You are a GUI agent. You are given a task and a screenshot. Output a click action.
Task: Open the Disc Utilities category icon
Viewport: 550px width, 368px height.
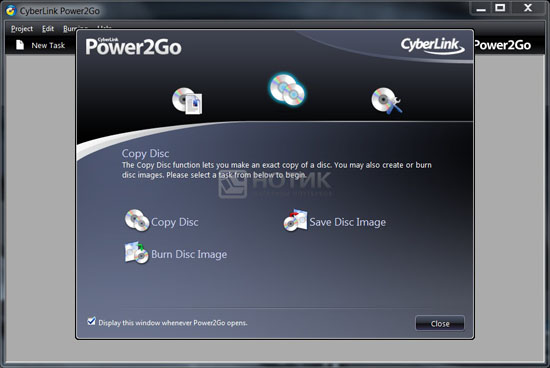(x=387, y=101)
